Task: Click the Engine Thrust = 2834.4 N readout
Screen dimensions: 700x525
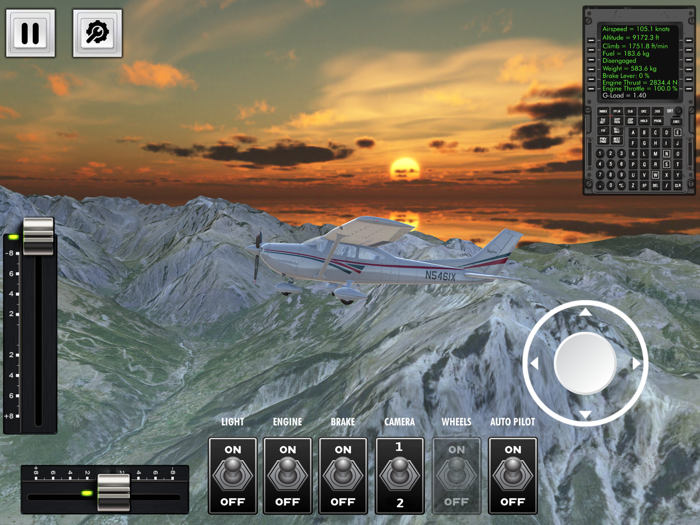Action: click(x=639, y=83)
